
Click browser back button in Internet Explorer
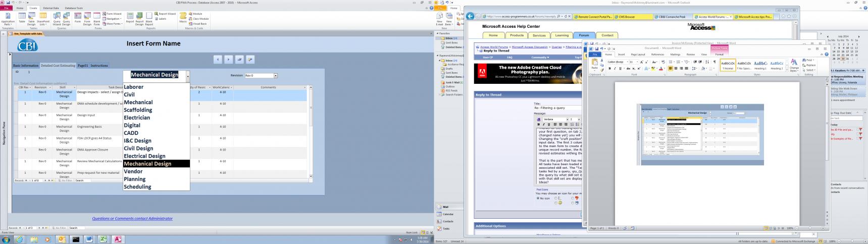click(x=471, y=17)
